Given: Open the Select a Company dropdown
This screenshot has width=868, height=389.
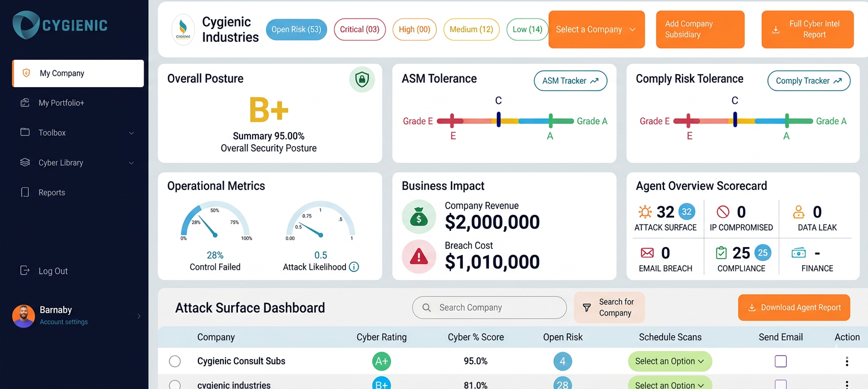Looking at the screenshot, I should [x=596, y=29].
